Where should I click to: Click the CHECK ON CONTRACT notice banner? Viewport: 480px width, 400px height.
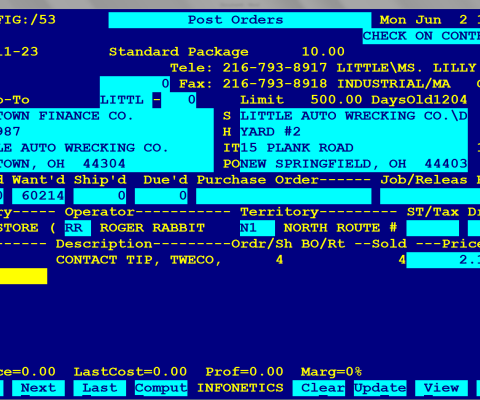[421, 36]
